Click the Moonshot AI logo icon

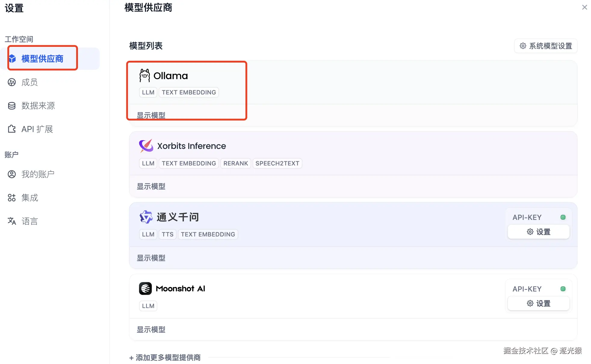click(145, 288)
